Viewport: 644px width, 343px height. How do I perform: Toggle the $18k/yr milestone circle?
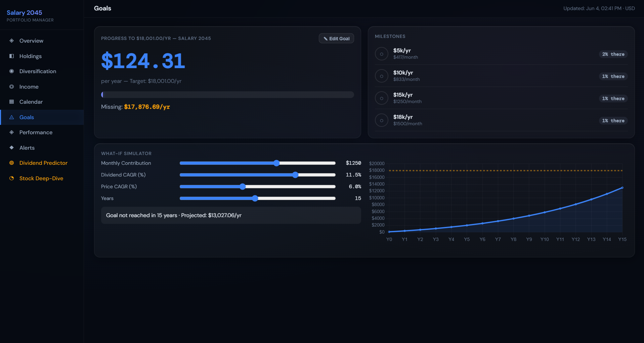[382, 120]
